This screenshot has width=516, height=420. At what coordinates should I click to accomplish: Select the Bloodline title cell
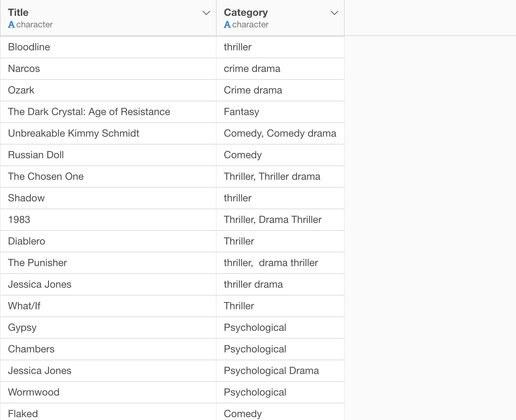click(108, 47)
